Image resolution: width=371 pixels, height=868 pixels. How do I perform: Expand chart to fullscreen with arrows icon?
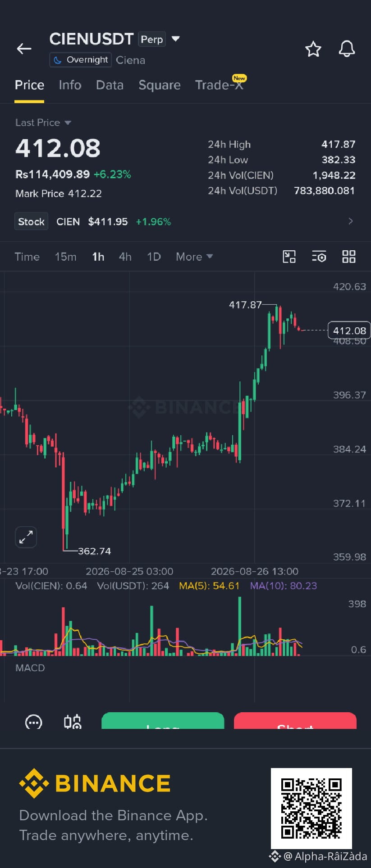[x=26, y=537]
